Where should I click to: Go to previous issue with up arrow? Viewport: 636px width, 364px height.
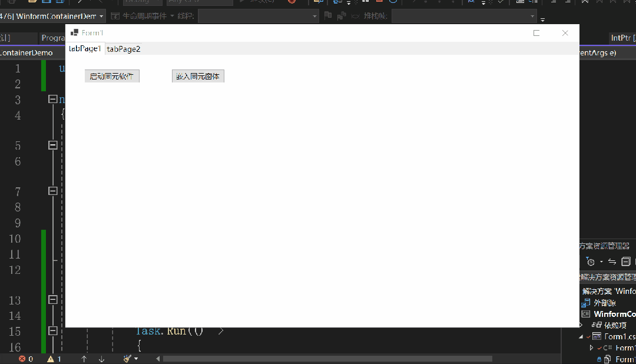pyautogui.click(x=84, y=359)
